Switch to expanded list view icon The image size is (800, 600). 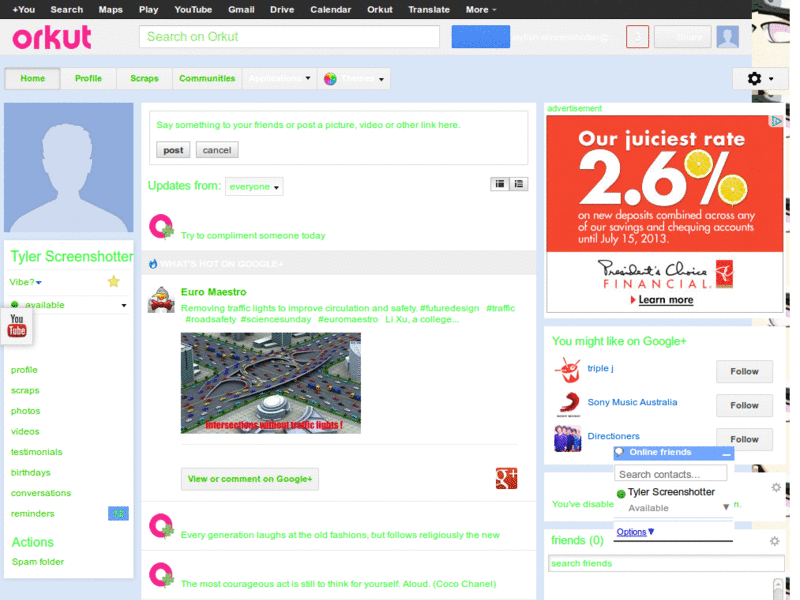point(518,184)
